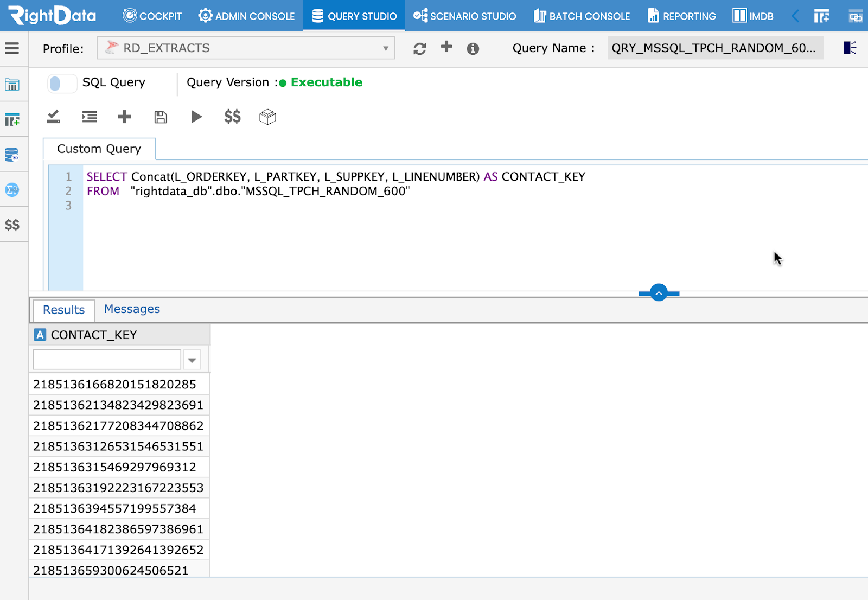The image size is (868, 600).
Task: Select result row 2185136593006245​06521
Action: coord(119,569)
